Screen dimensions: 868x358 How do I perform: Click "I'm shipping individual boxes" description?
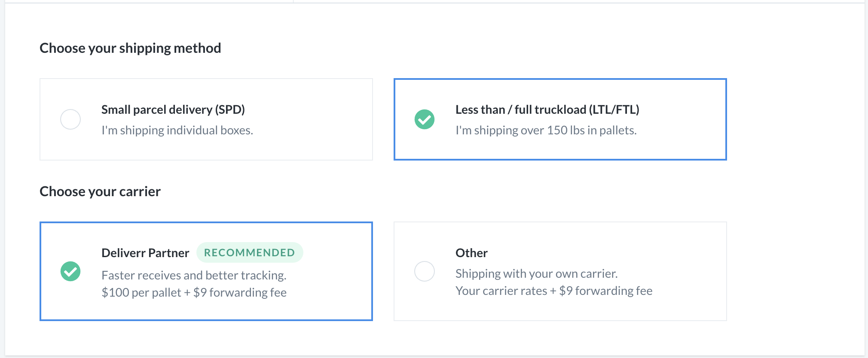177,130
